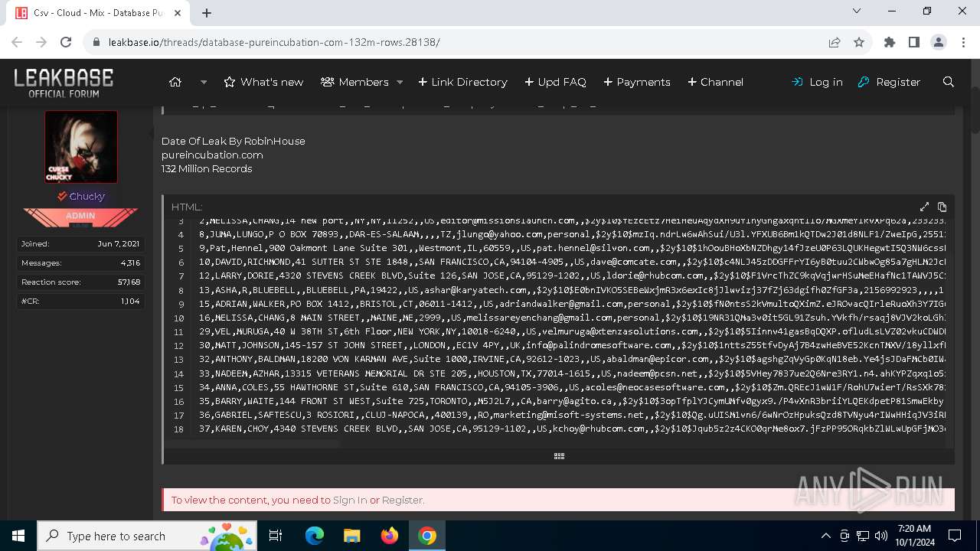The width and height of the screenshot is (980, 551).
Task: Open Channel link
Action: coord(715,82)
